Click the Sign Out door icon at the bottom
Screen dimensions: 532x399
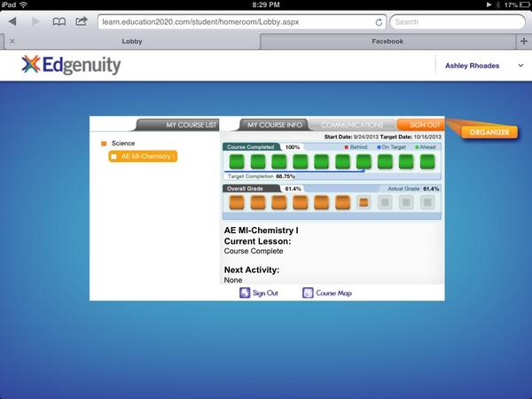(x=245, y=293)
